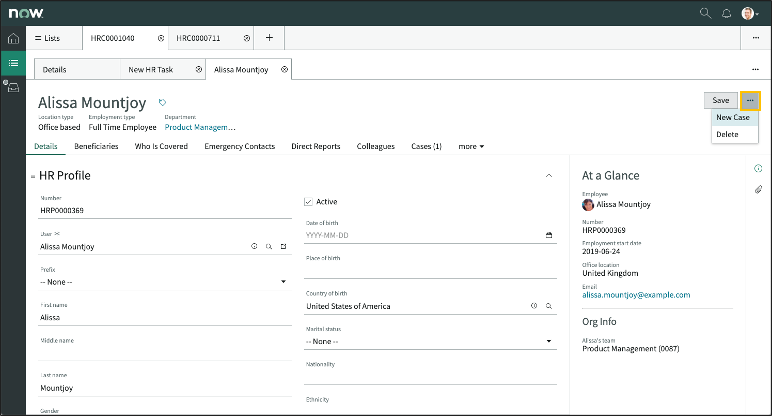This screenshot has width=772, height=416.
Task: Open the alissa.mountjoy@example.com email link
Action: [x=636, y=295]
